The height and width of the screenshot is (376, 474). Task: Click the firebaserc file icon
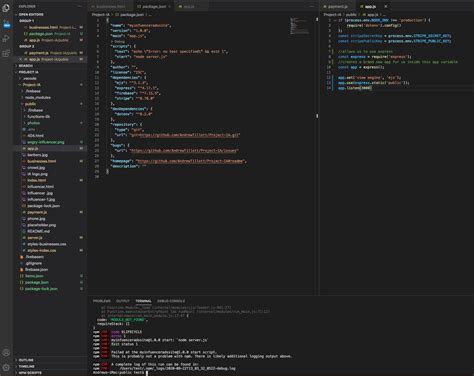[22, 257]
